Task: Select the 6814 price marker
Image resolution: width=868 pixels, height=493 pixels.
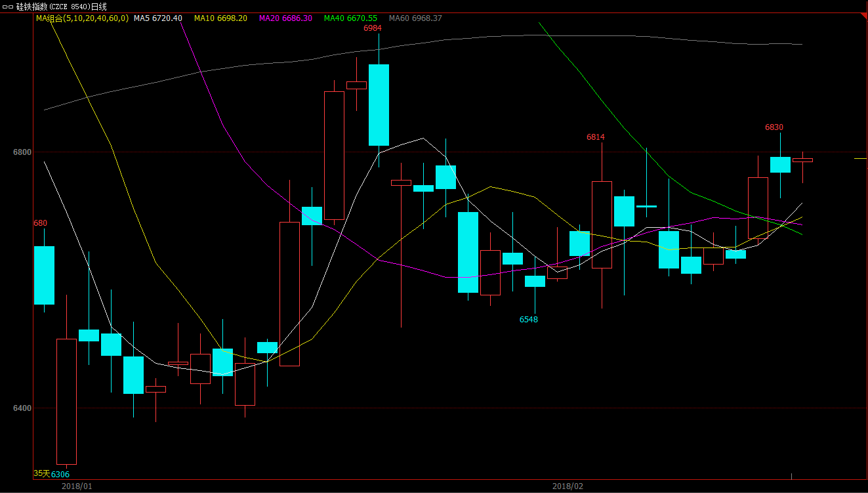Action: pyautogui.click(x=596, y=137)
